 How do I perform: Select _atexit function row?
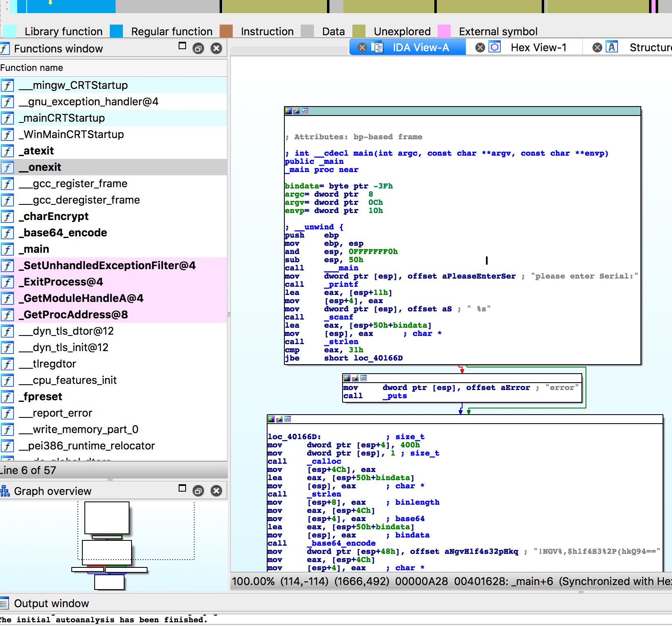pos(114,151)
